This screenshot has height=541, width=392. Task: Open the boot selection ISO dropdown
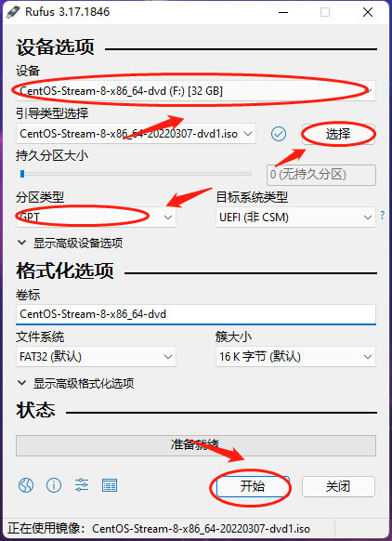coord(137,134)
